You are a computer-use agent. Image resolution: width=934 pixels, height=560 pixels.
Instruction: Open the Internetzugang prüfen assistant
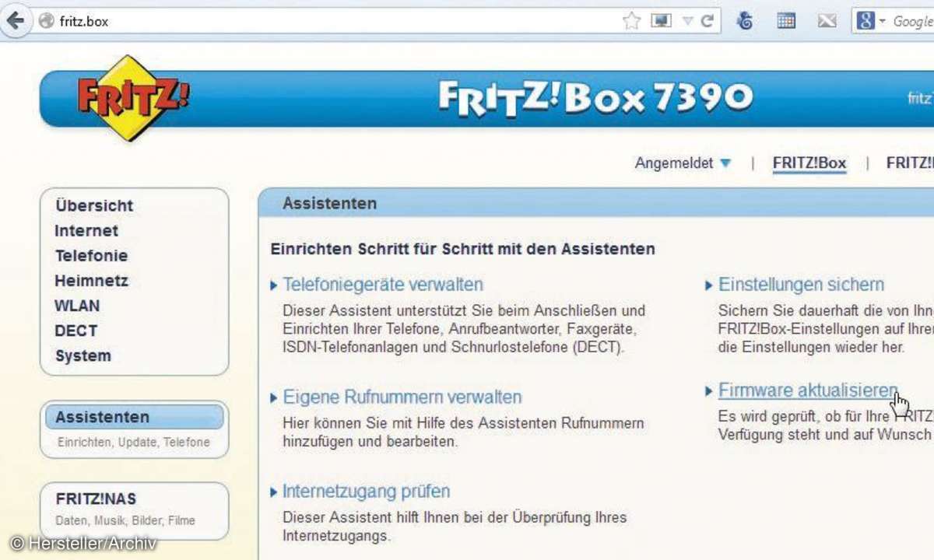pyautogui.click(x=366, y=492)
